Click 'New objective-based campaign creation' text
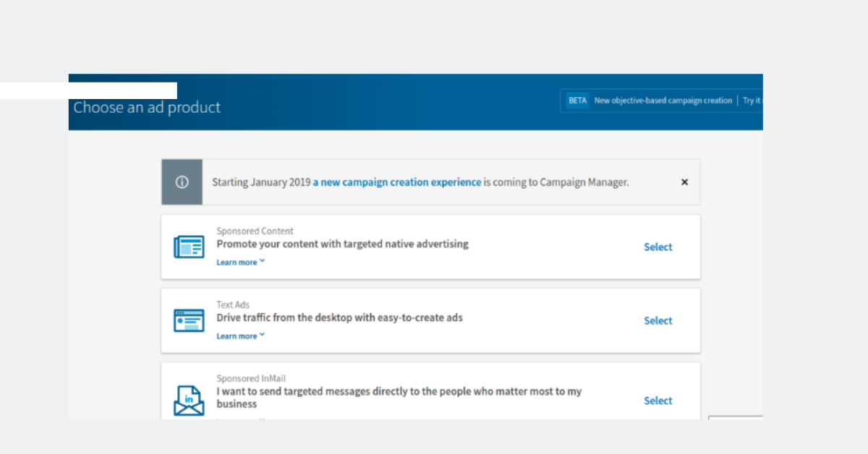Viewport: 868px width, 454px height. (663, 100)
